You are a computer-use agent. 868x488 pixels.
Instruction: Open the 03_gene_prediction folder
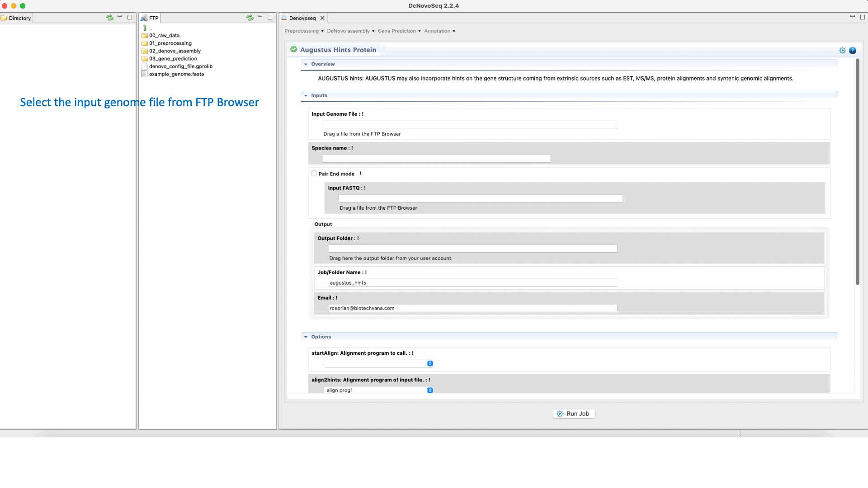173,59
